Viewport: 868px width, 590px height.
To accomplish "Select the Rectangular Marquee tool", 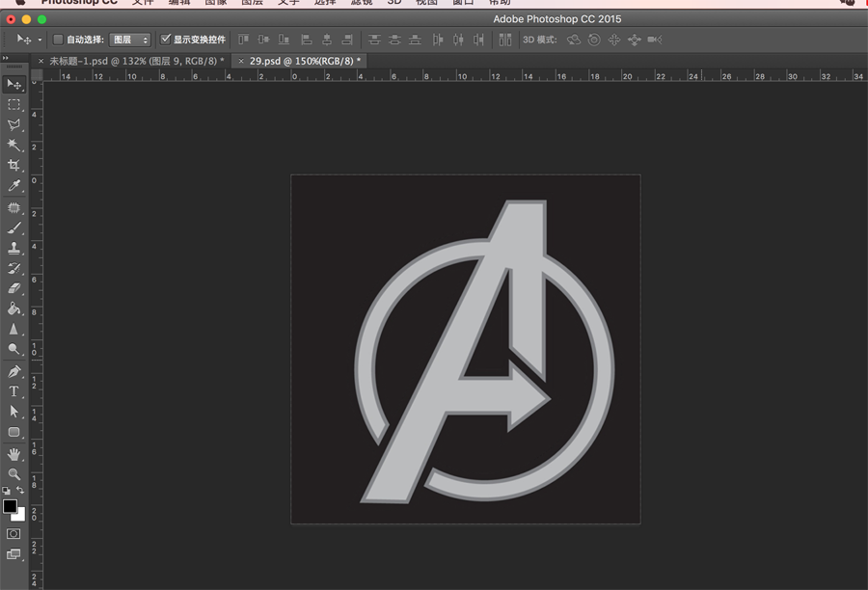I will pos(14,104).
